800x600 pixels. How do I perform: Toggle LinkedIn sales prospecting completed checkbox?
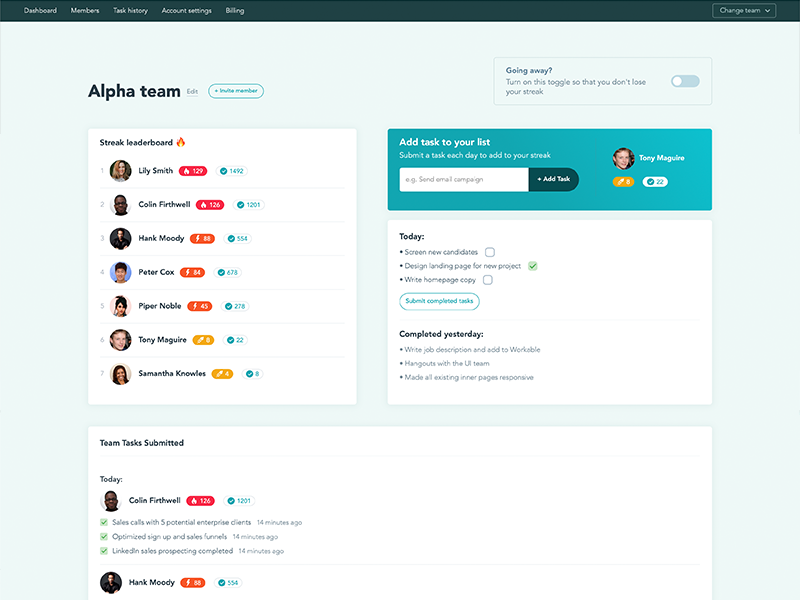pyautogui.click(x=104, y=551)
